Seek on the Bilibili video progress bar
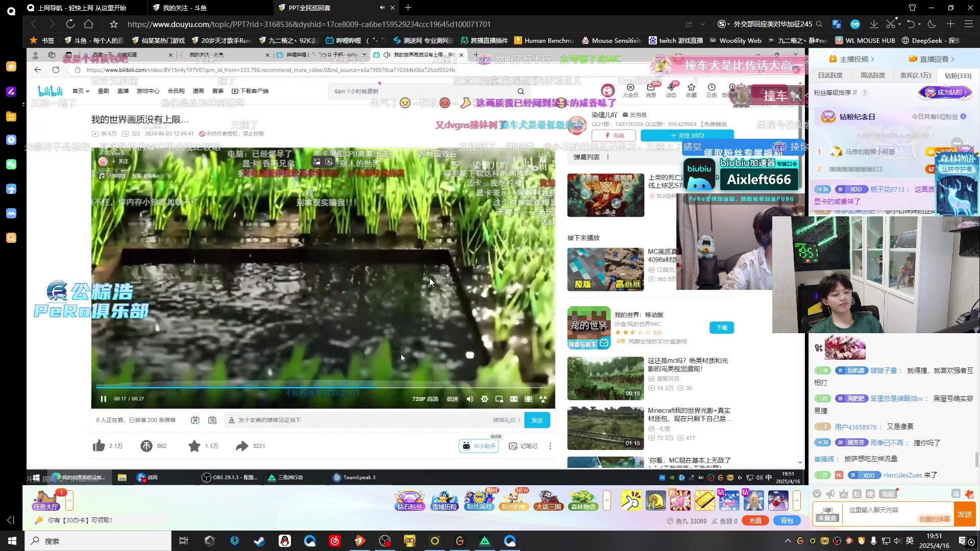 click(x=323, y=387)
